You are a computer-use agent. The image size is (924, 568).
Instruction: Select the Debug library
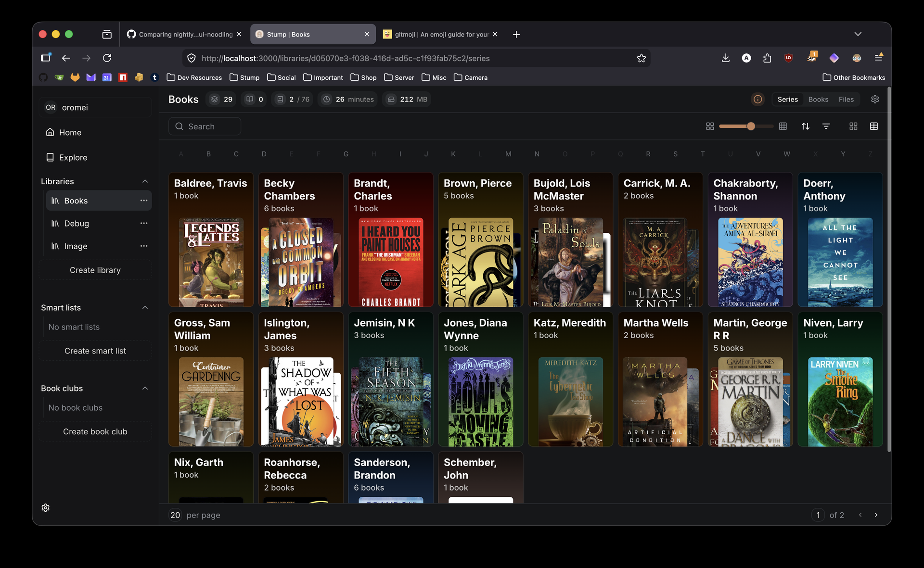99,223
